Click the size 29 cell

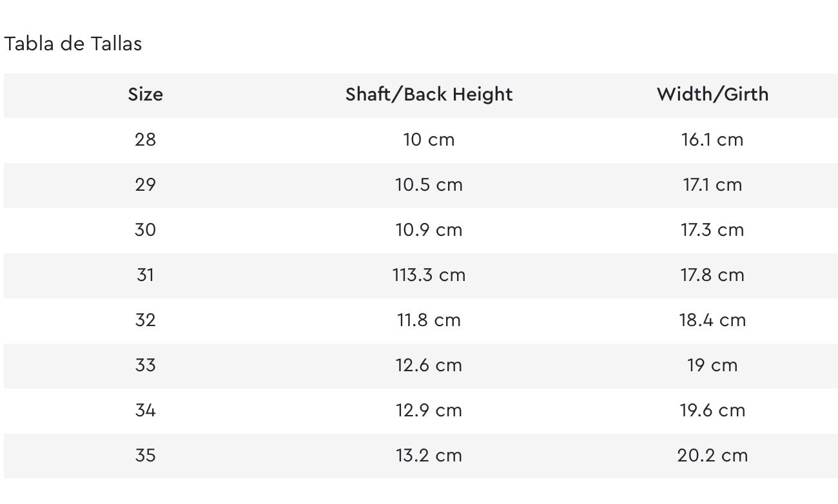145,184
